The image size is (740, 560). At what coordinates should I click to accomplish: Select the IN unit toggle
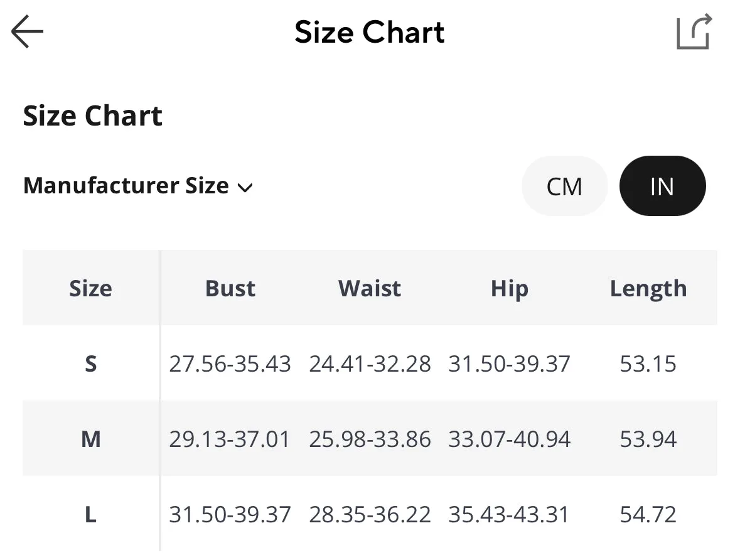[662, 186]
